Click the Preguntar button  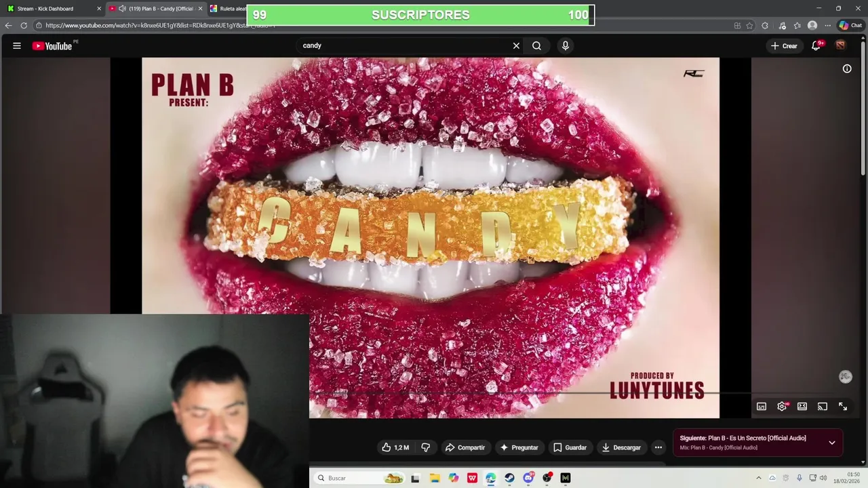(x=519, y=447)
